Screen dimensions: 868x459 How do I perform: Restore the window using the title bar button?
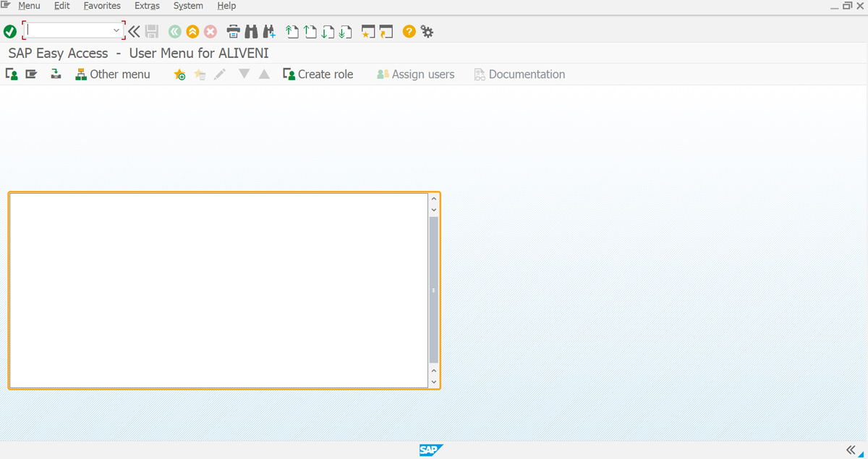(848, 5)
